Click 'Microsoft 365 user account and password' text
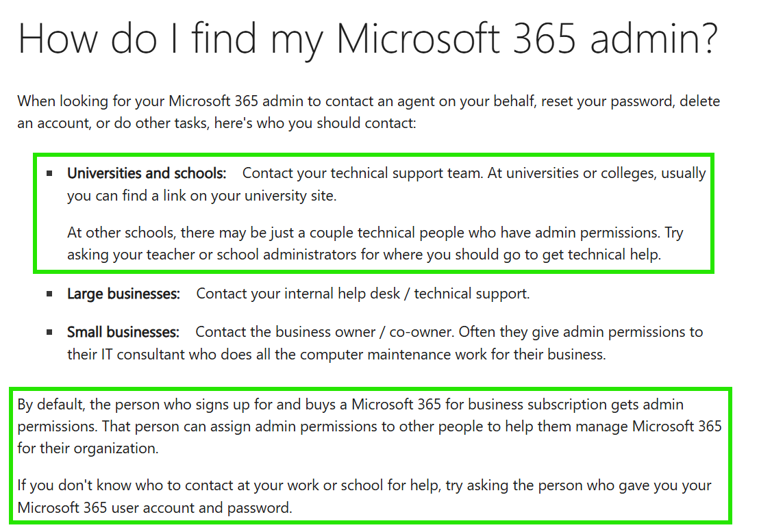The height and width of the screenshot is (532, 759). [154, 508]
